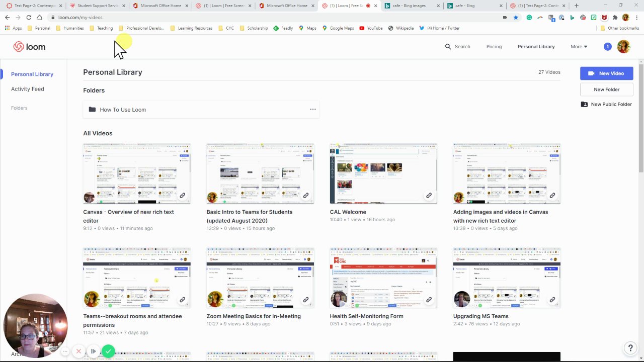This screenshot has width=644, height=362.
Task: Open video title 'Canvas - Overview of new rich text editor'
Action: pos(128,216)
